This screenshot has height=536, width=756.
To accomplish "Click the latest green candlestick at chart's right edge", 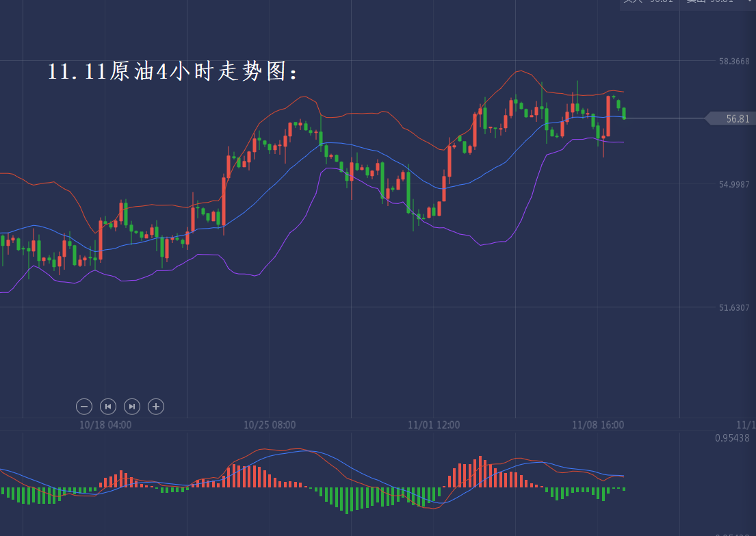I will click(x=624, y=113).
